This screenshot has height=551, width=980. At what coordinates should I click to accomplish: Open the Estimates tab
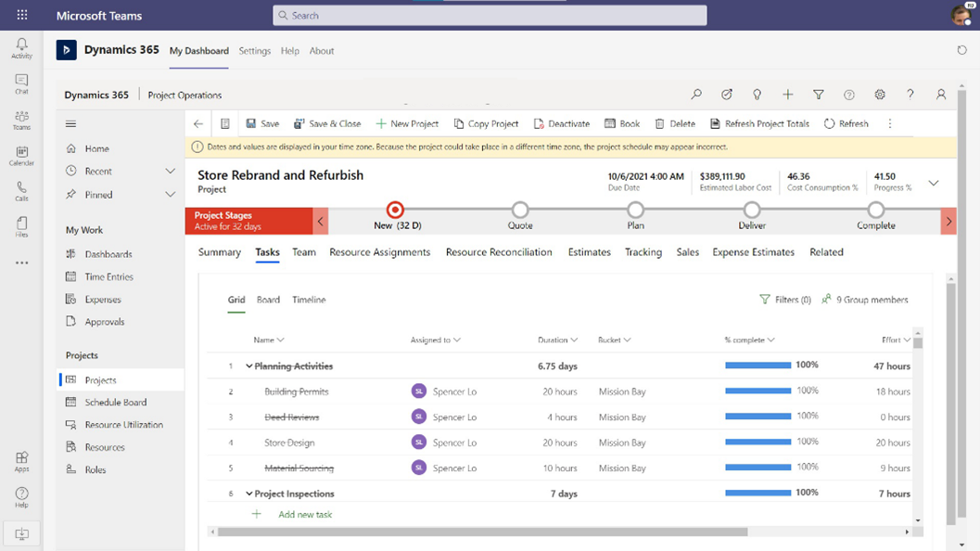[590, 252]
